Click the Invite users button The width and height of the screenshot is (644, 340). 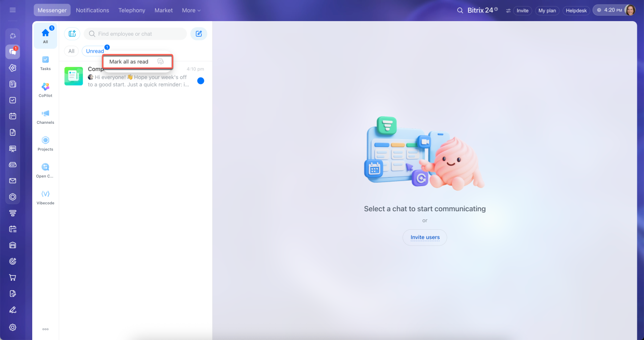point(425,237)
